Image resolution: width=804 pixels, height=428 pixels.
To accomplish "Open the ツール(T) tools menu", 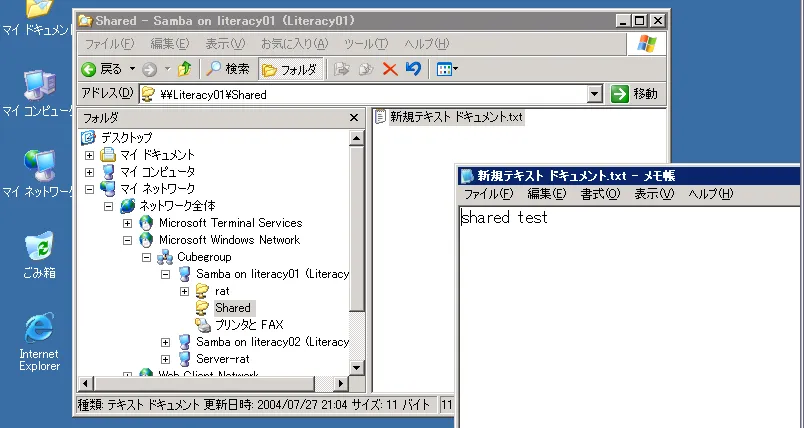I will click(366, 44).
